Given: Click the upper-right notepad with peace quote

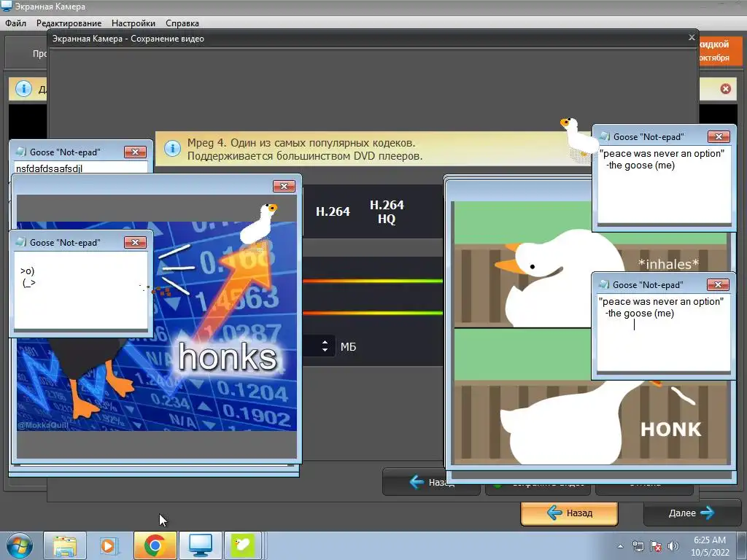Looking at the screenshot, I should tap(664, 184).
